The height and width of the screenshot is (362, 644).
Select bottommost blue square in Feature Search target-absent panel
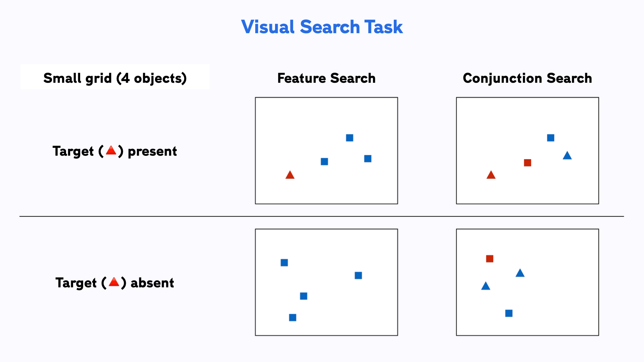click(x=292, y=317)
